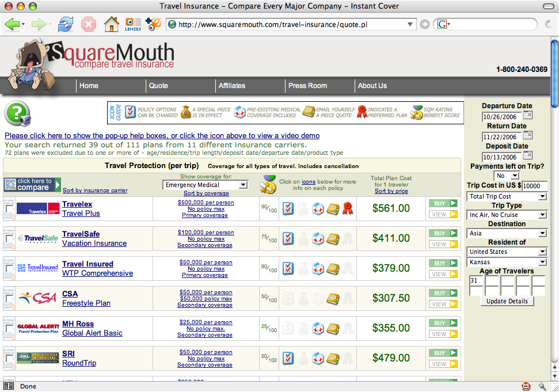559x392 pixels.
Task: Click the red stop loading icon
Action: (x=89, y=25)
